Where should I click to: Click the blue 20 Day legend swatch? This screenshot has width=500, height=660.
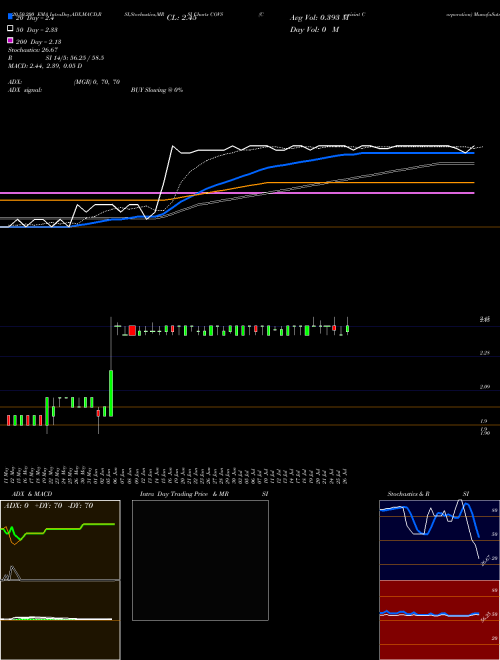10,17
